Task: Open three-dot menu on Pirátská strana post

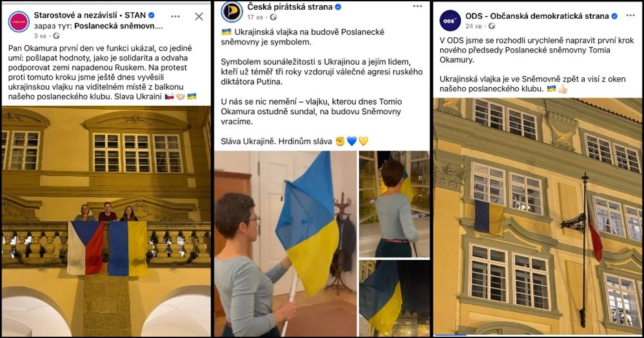Action: pyautogui.click(x=418, y=6)
